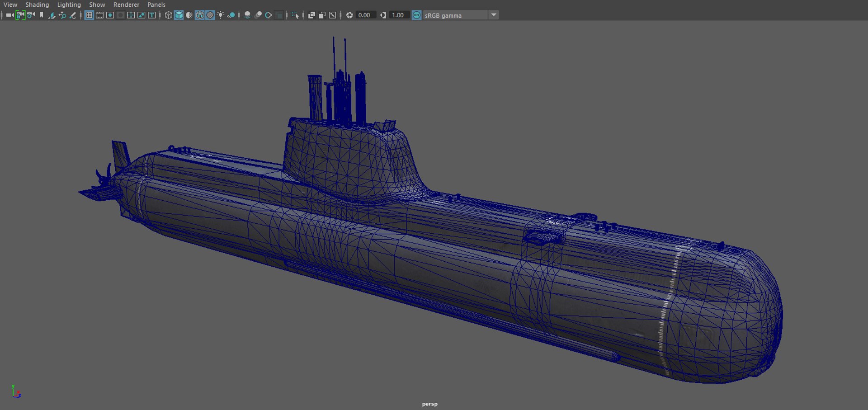Click the Exposure aperture icon
The height and width of the screenshot is (410, 868).
point(349,15)
